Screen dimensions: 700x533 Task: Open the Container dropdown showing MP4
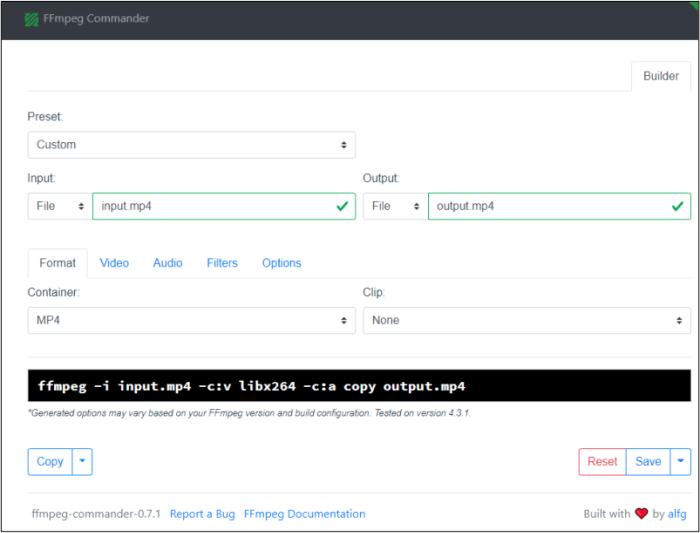192,321
